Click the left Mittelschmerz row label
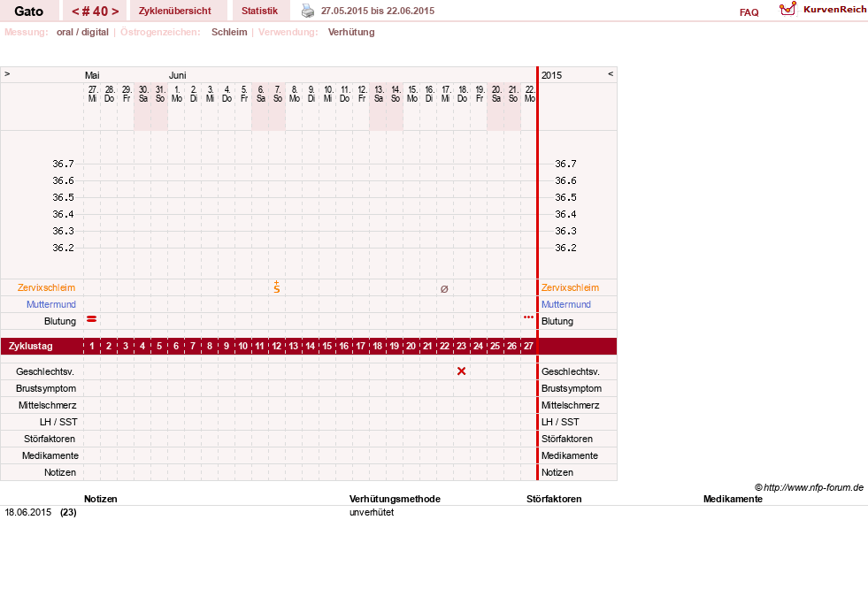 pos(47,405)
